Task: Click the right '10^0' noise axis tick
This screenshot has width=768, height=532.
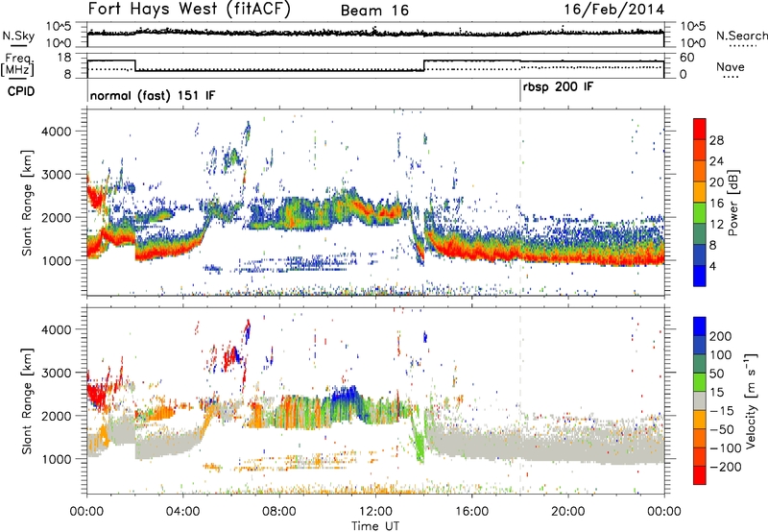Action: point(692,43)
